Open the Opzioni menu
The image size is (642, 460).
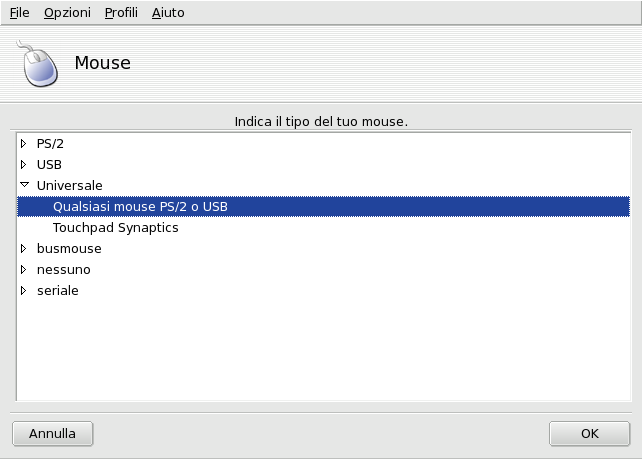(67, 13)
